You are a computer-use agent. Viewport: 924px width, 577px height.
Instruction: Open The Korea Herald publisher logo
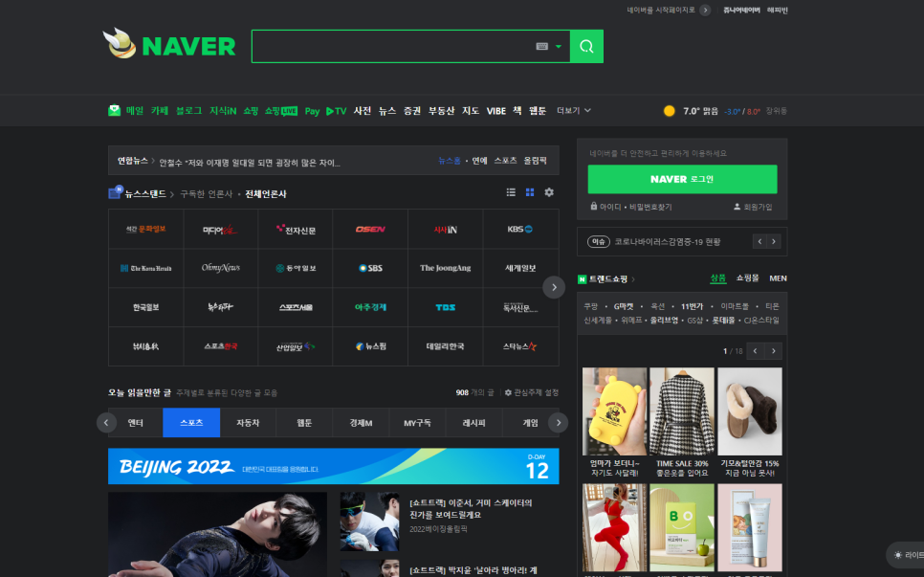[145, 268]
